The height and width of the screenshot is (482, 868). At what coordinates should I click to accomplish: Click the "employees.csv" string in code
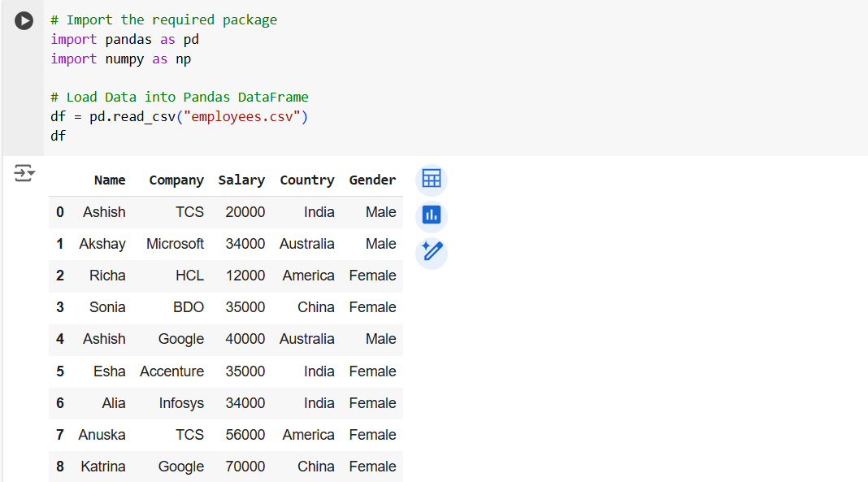(243, 117)
